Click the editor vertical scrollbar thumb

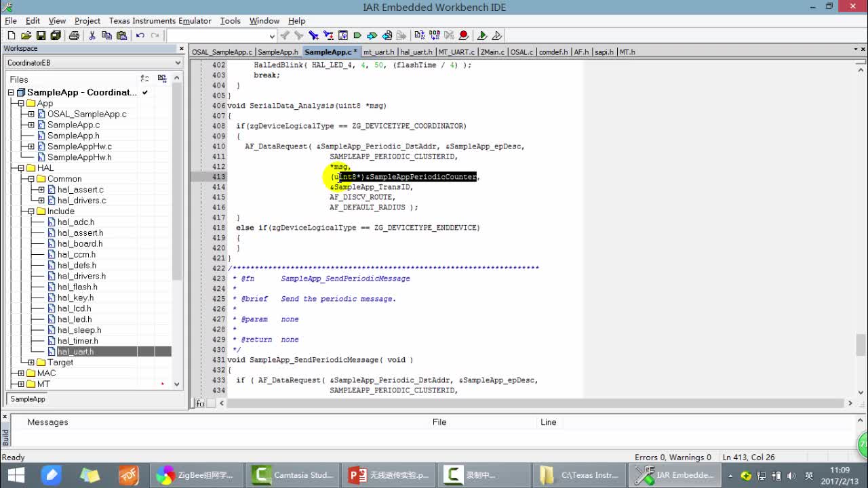861,345
